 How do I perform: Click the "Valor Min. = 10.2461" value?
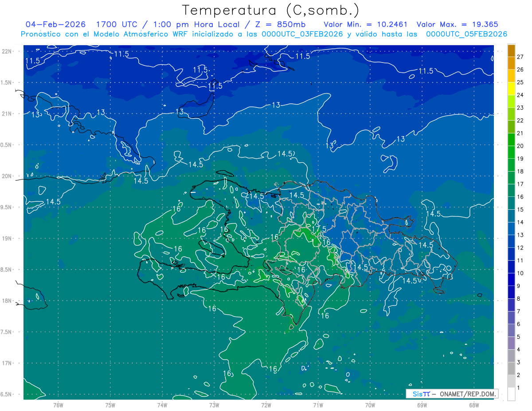tap(366, 24)
